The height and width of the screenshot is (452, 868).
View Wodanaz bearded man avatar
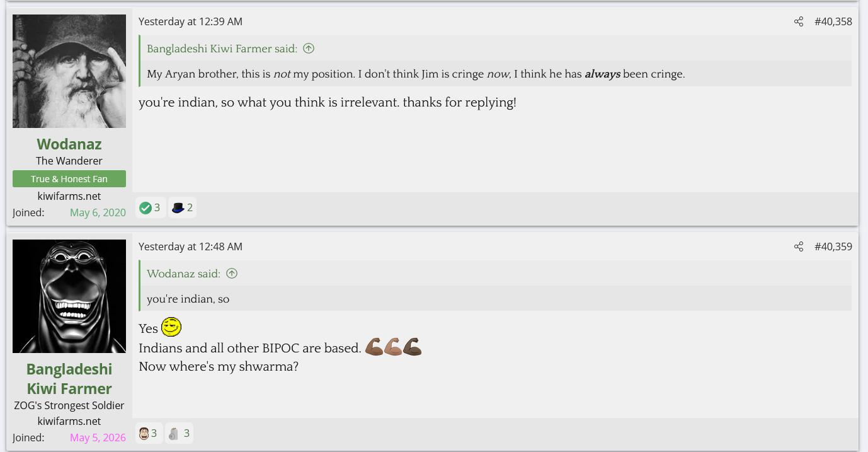(x=69, y=71)
